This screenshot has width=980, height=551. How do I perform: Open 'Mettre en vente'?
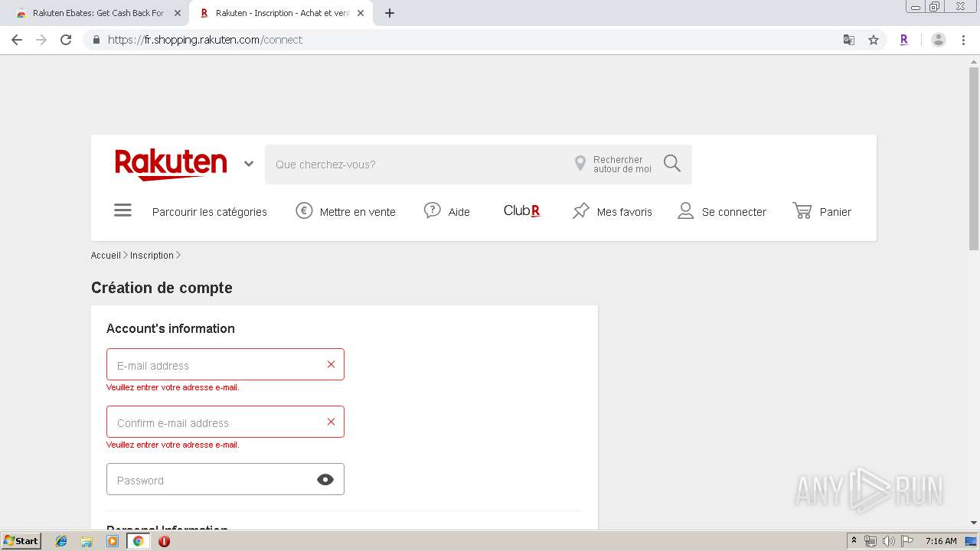click(358, 212)
